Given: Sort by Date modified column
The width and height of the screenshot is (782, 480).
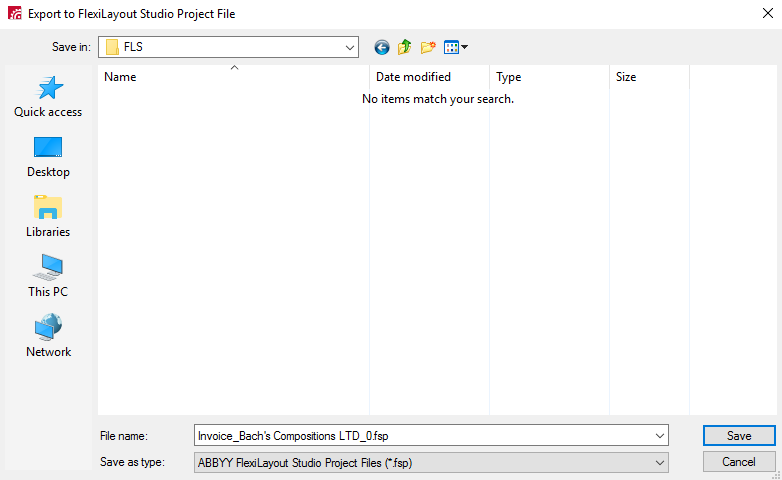Looking at the screenshot, I should click(429, 77).
